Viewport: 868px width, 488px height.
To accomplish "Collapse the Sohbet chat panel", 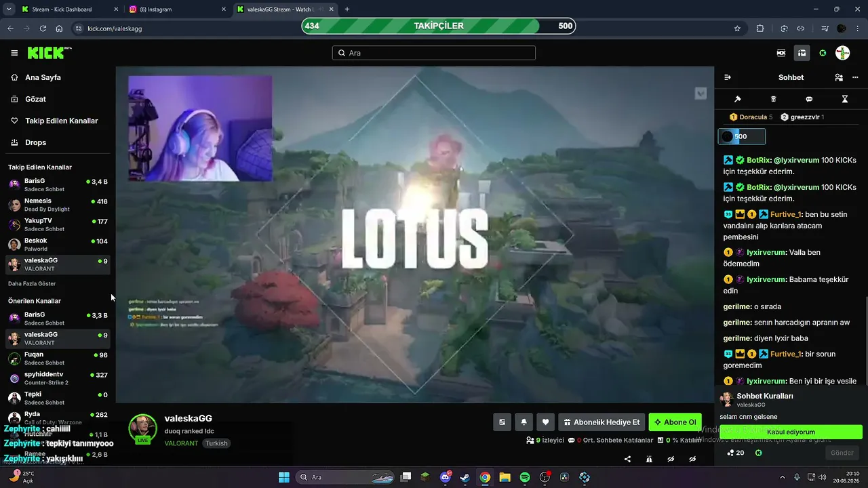I will (728, 77).
